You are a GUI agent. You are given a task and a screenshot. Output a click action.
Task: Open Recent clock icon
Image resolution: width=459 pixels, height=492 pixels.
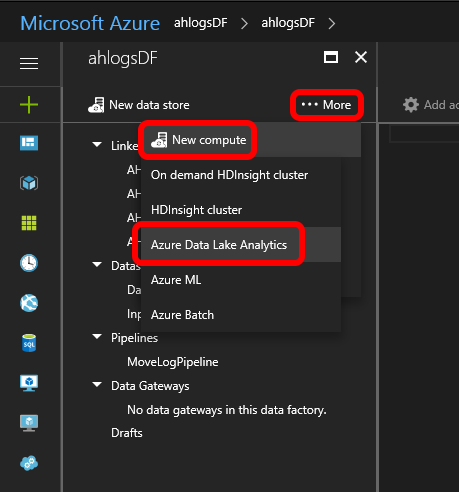tap(29, 263)
